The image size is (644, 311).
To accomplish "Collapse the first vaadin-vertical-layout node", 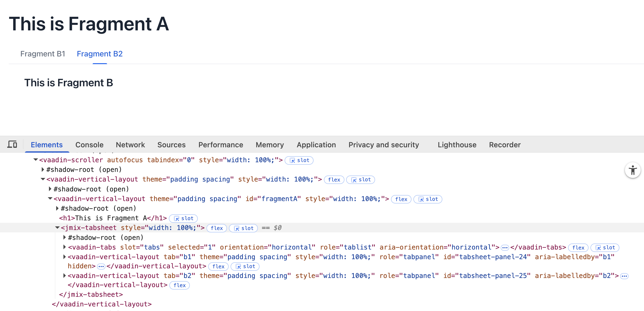I will 43,179.
